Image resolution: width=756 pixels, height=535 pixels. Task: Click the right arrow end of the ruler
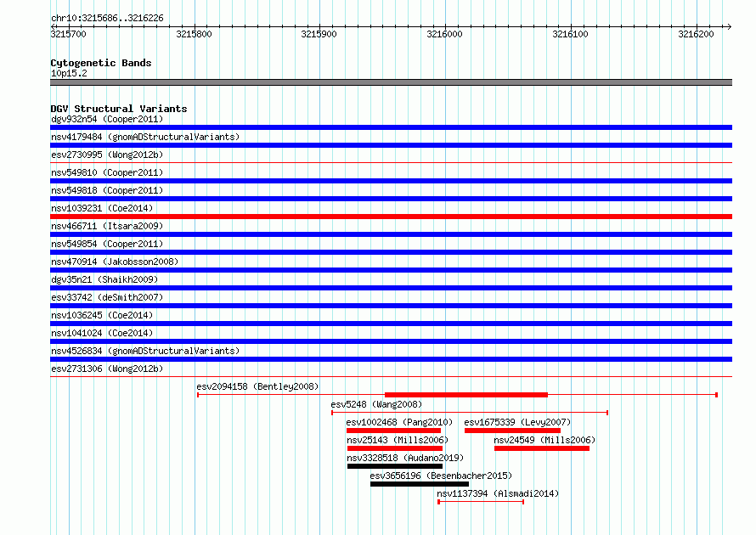click(729, 26)
